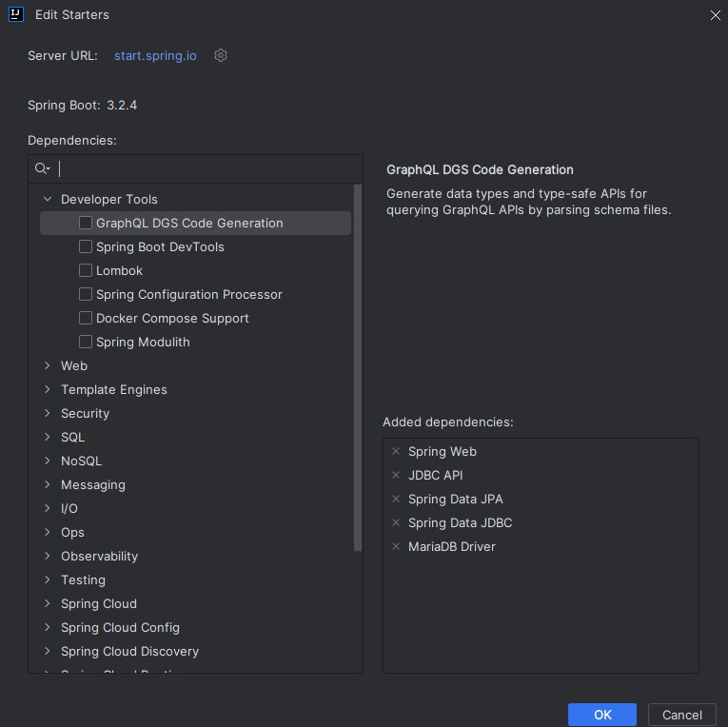The height and width of the screenshot is (727, 728).
Task: Click the Cancel button
Action: pos(681,715)
